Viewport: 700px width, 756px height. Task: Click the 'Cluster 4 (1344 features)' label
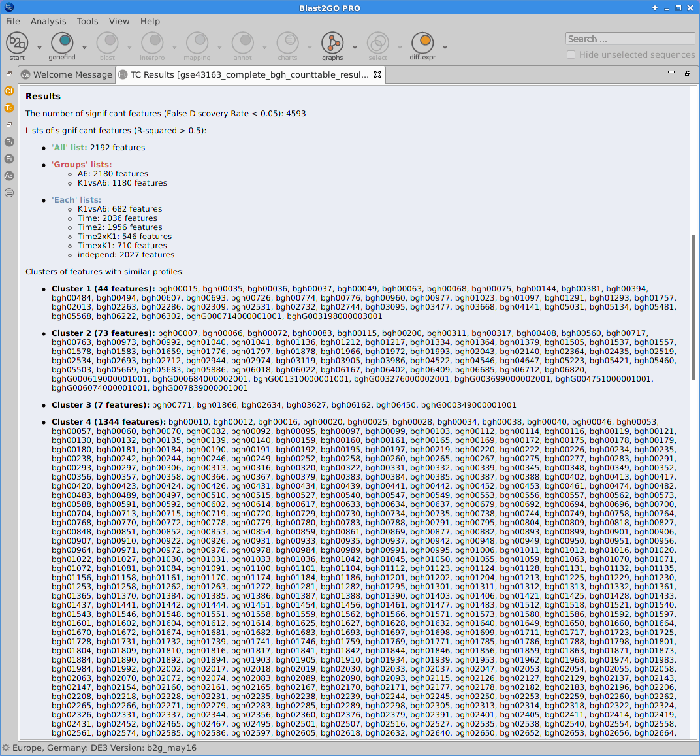pos(109,422)
